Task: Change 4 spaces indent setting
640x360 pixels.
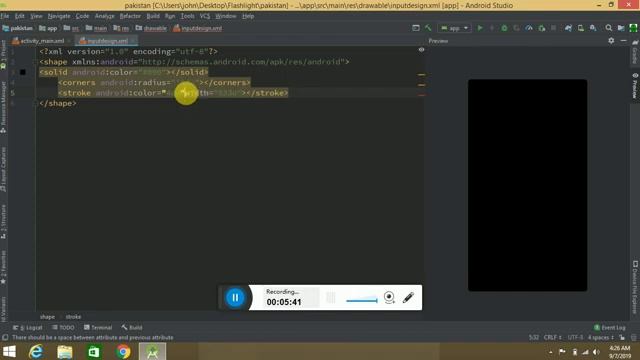Action: pos(601,338)
